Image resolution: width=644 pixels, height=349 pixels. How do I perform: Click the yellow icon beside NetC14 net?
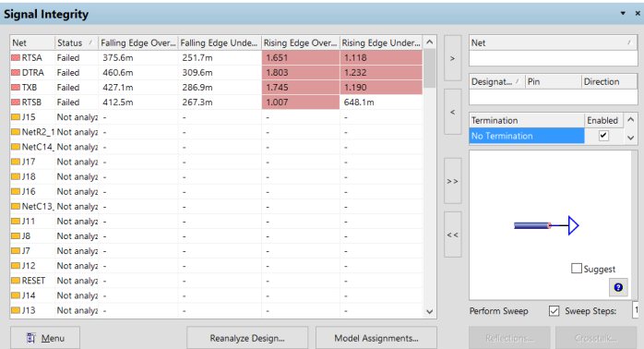click(x=16, y=147)
